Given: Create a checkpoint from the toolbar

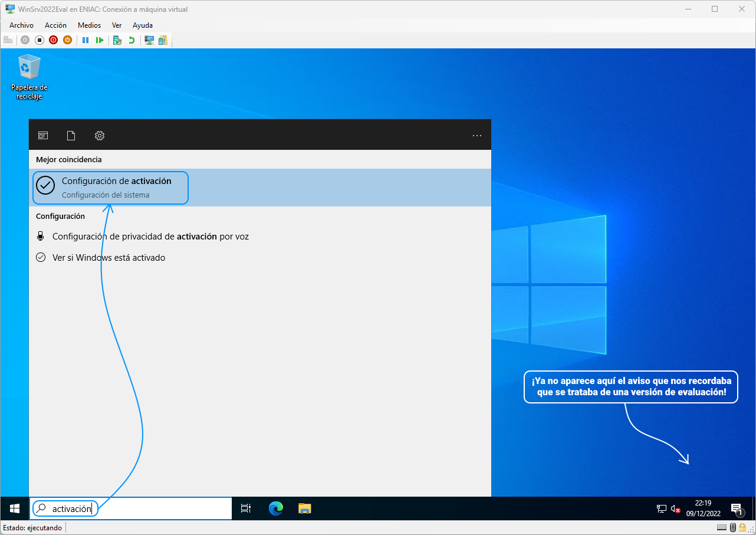Looking at the screenshot, I should (x=117, y=40).
